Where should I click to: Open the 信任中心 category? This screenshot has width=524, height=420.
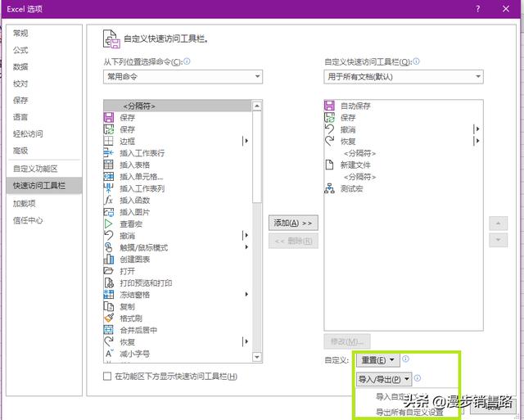pyautogui.click(x=43, y=220)
